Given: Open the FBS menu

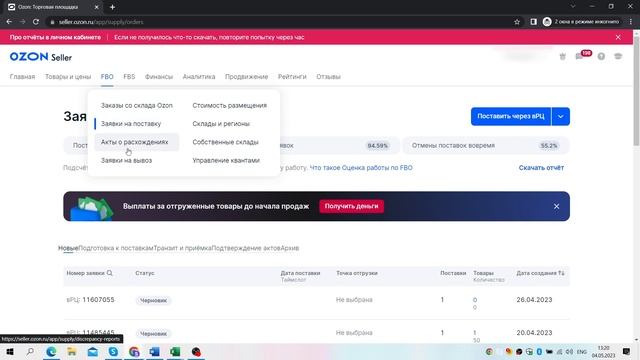Looking at the screenshot, I should (129, 77).
